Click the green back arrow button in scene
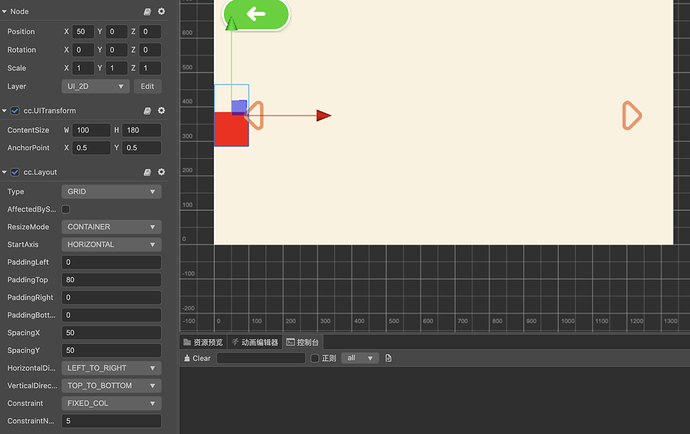Image resolution: width=690 pixels, height=434 pixels. coord(256,14)
